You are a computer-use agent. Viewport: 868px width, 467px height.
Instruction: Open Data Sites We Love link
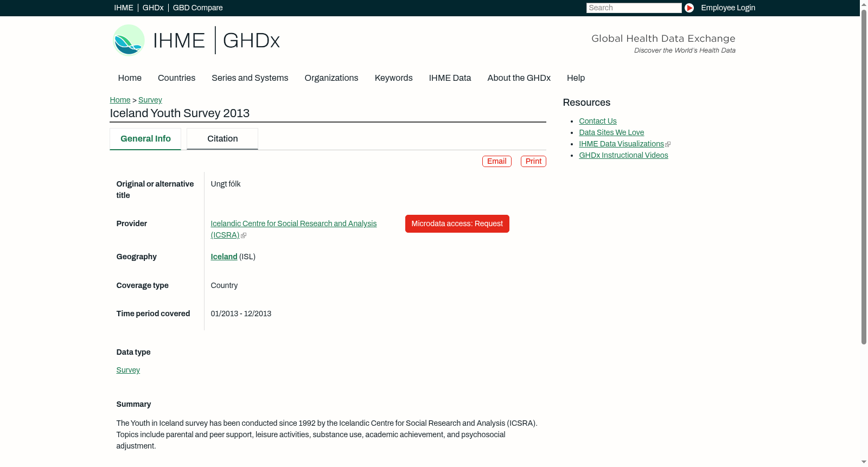point(611,132)
